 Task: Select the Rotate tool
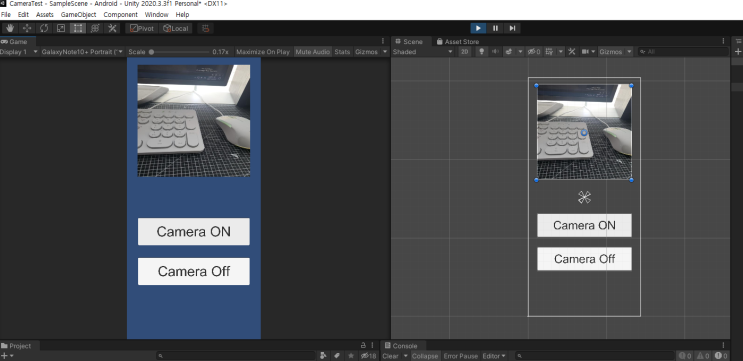point(44,28)
